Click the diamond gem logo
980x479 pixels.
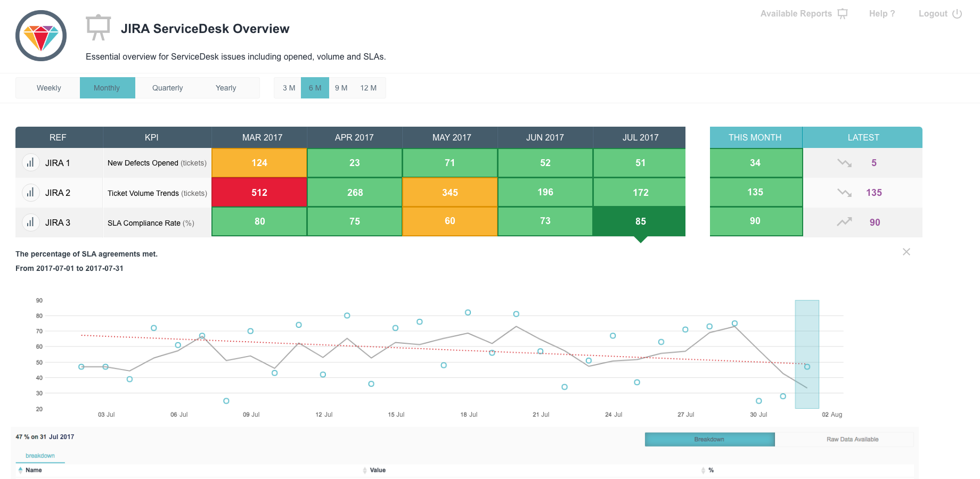pos(41,36)
